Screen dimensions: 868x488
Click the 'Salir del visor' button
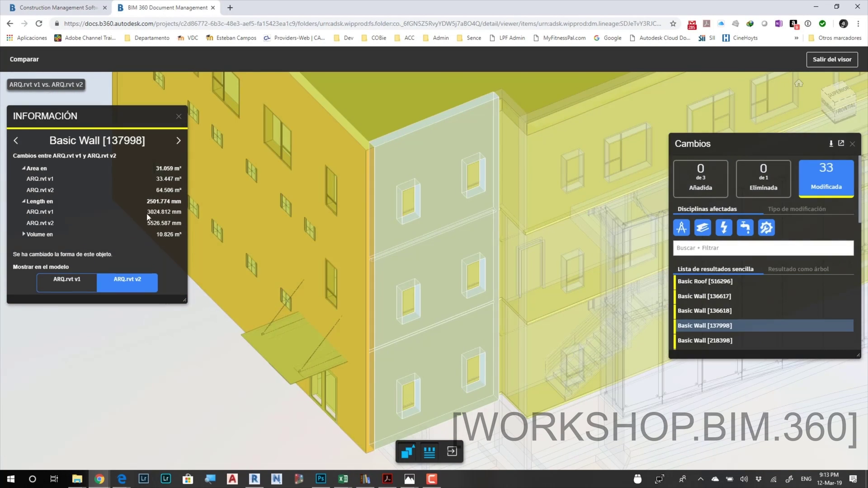point(832,59)
